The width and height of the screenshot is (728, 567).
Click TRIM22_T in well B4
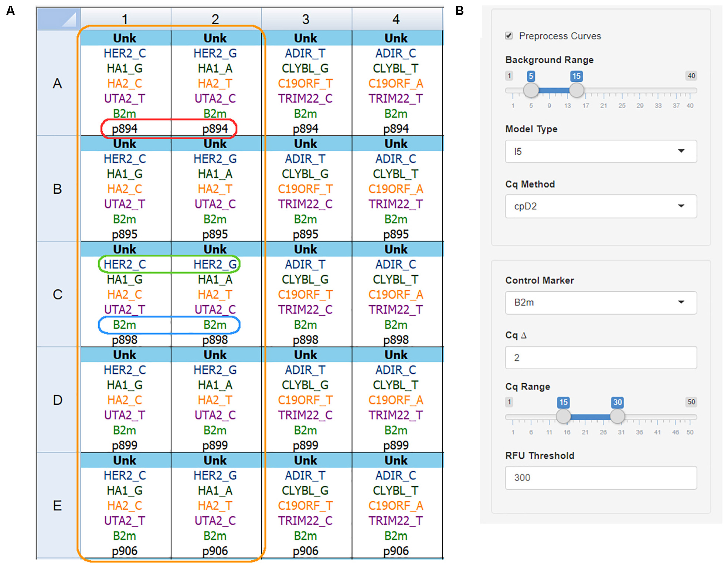tap(396, 204)
